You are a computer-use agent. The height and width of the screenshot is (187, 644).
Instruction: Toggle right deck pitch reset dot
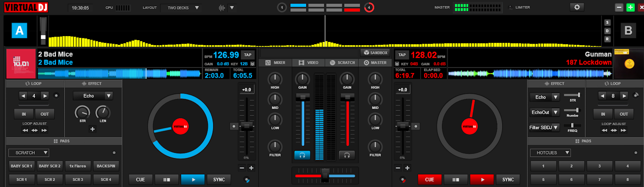click(416, 127)
